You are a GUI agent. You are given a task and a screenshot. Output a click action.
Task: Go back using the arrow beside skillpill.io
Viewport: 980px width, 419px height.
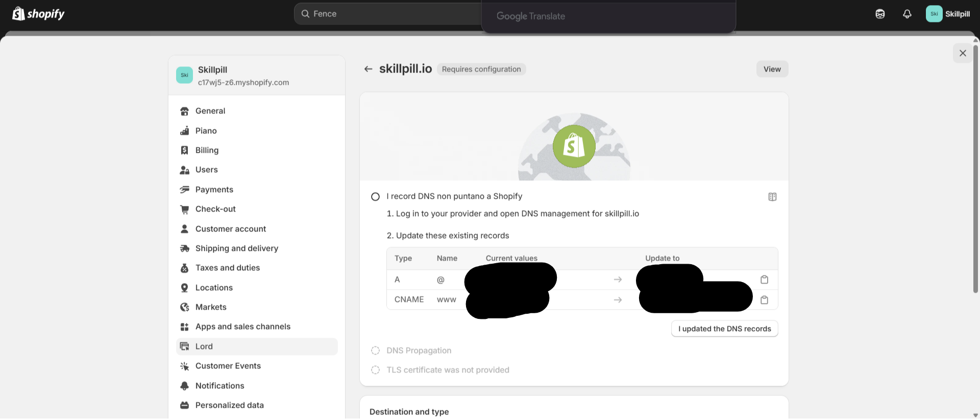368,69
